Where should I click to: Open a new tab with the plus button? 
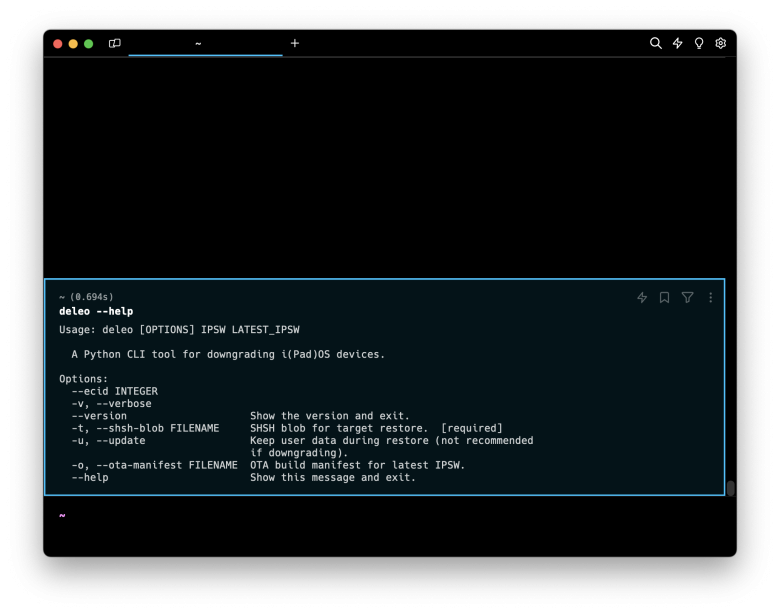(x=294, y=43)
